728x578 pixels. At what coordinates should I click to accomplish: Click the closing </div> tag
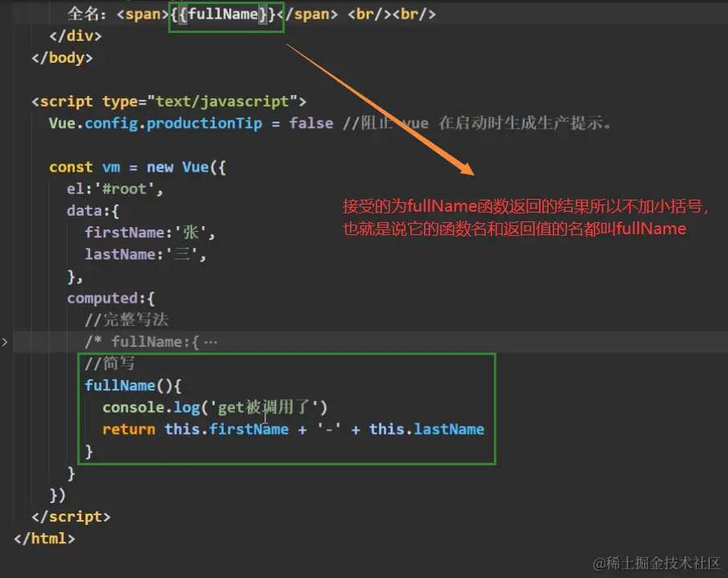[76, 35]
